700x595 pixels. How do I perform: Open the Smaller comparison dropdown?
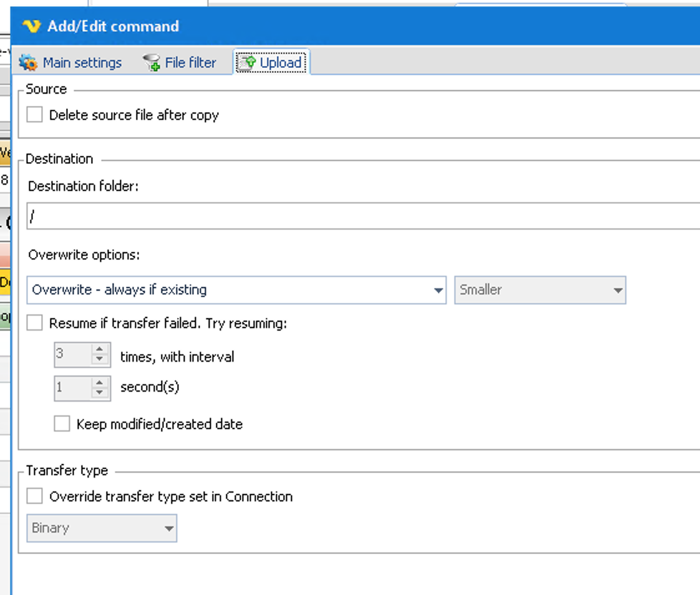[x=618, y=290]
